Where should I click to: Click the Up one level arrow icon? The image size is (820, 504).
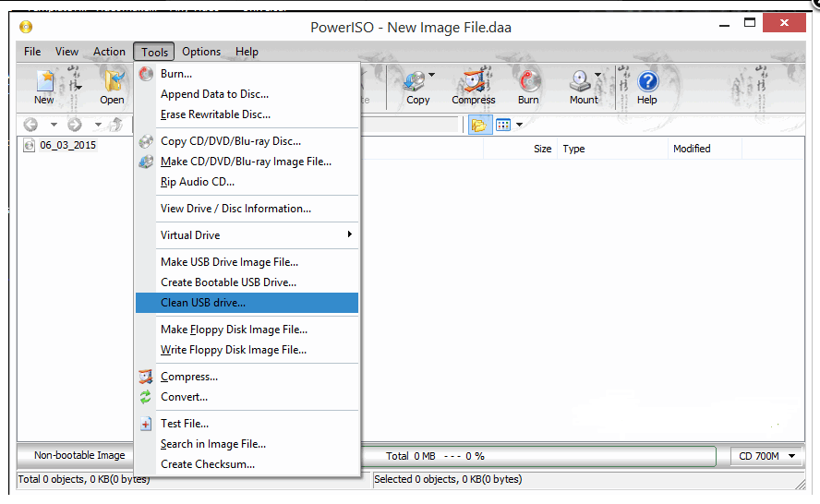pyautogui.click(x=116, y=125)
